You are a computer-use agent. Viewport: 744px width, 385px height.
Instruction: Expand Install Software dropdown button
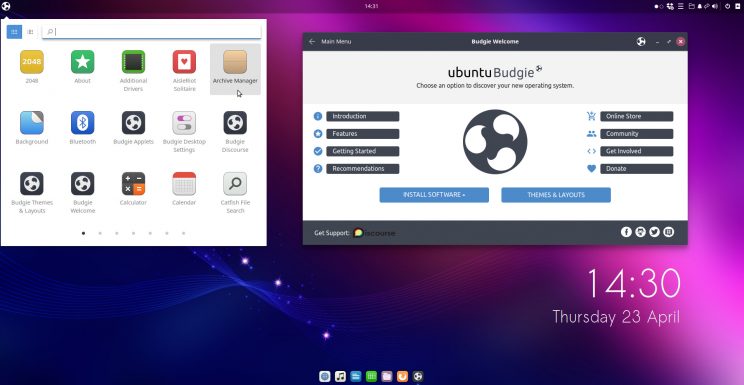434,195
